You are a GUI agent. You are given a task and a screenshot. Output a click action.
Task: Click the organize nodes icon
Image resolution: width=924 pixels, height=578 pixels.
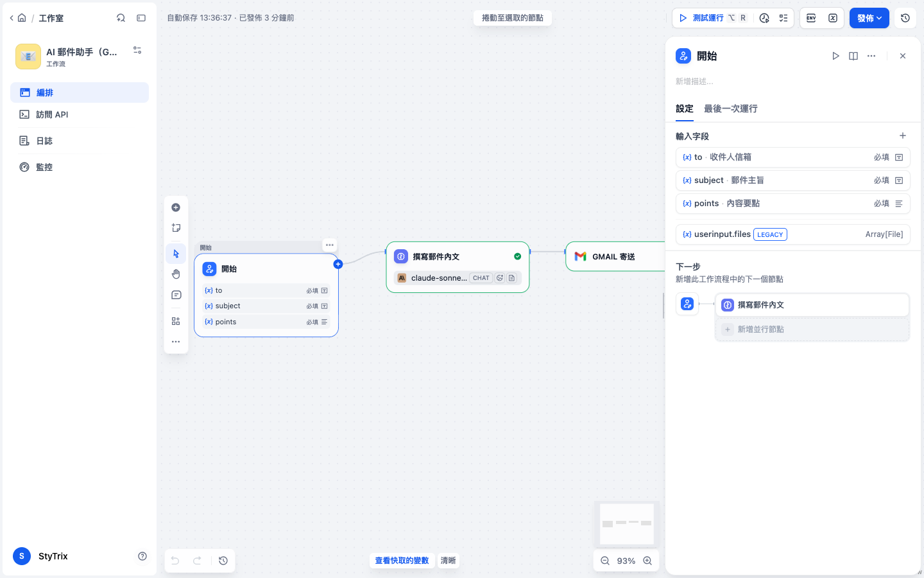click(176, 321)
